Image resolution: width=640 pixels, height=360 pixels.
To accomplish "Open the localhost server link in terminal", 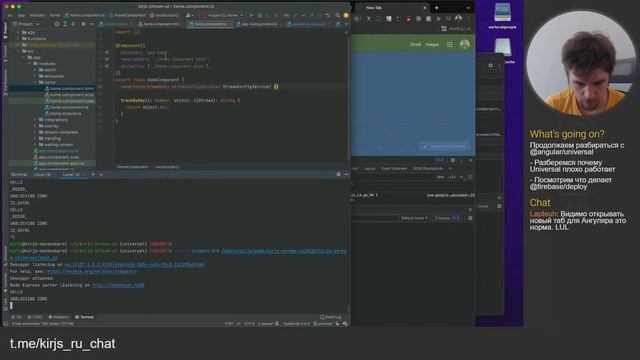I will click(118, 285).
